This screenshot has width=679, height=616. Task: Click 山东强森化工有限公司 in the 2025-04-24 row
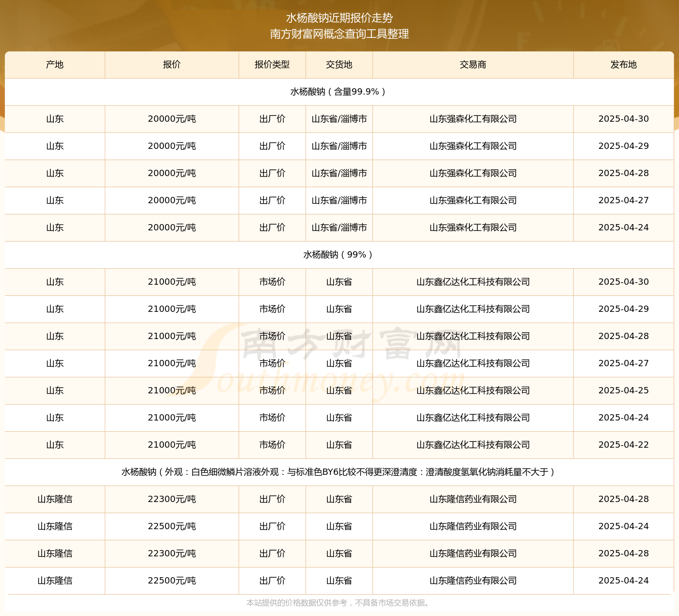pyautogui.click(x=473, y=227)
